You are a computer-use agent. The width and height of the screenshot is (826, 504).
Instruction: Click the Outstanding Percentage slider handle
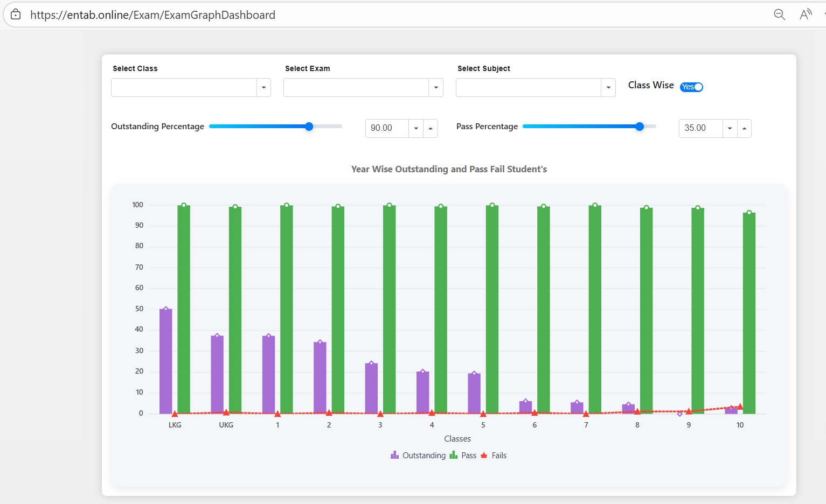tap(309, 127)
